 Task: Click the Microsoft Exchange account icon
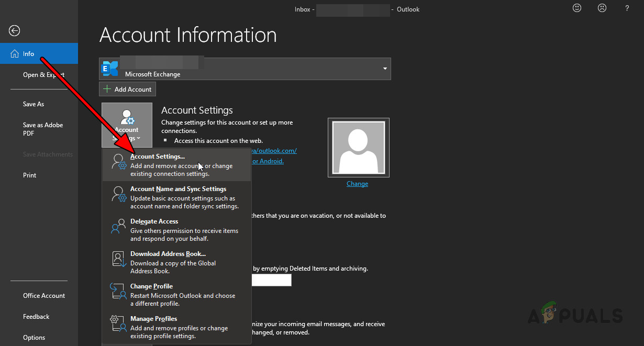click(110, 68)
